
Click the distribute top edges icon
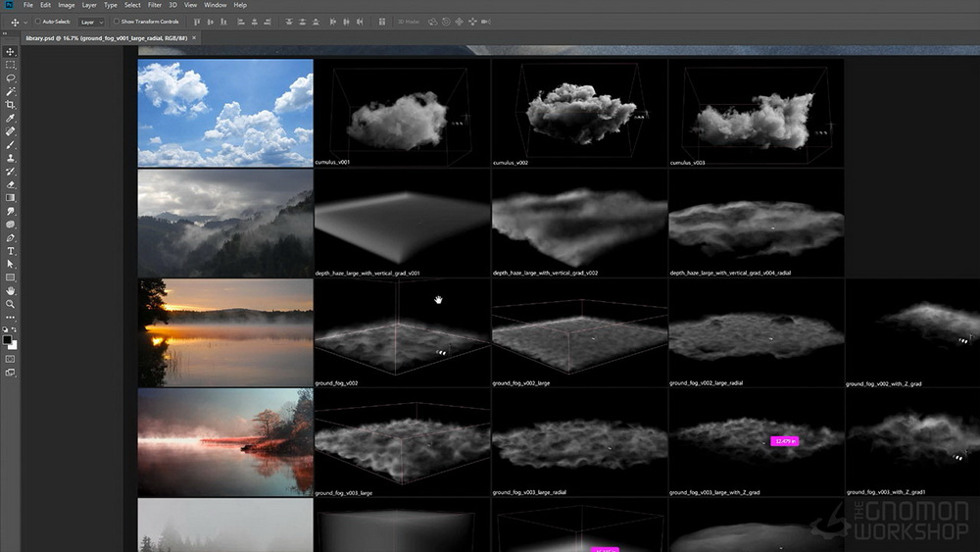tap(289, 22)
